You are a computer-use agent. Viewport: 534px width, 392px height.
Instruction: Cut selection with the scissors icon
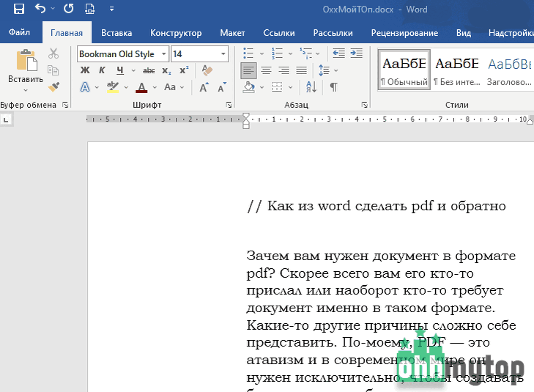53,53
